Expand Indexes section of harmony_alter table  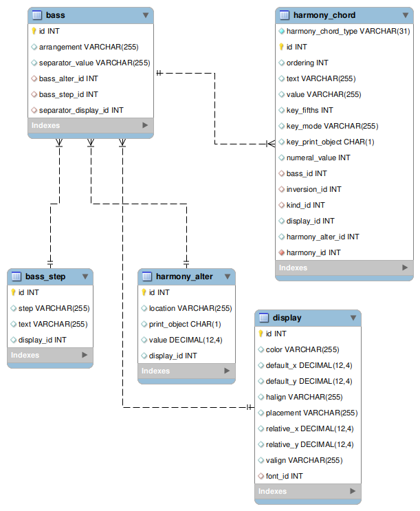tap(227, 371)
